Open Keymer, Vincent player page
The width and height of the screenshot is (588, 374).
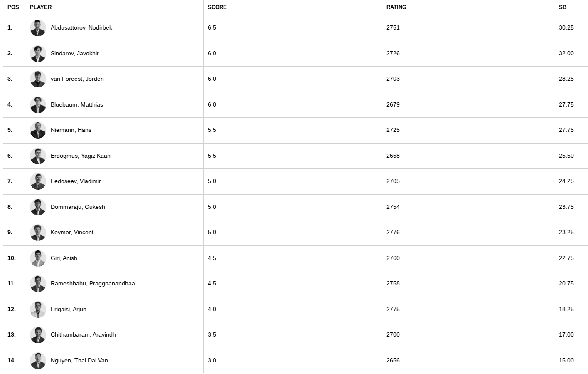[x=72, y=232]
